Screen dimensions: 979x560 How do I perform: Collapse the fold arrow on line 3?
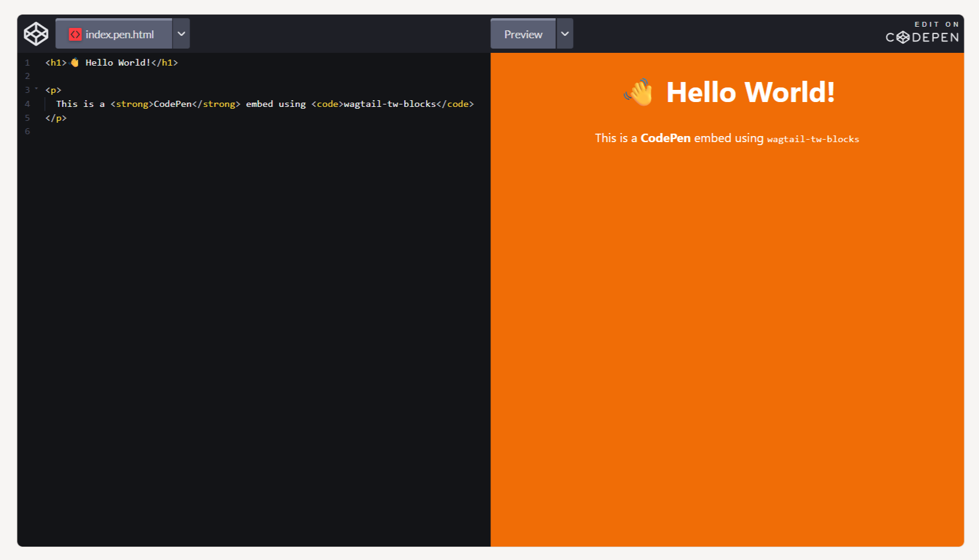[x=36, y=89]
